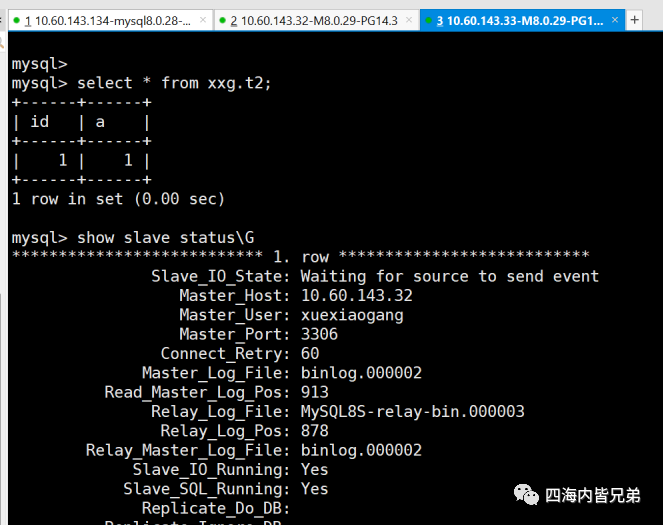The height and width of the screenshot is (525, 663).
Task: Select the active 10.60.143.33-M8.0.29-PG1... tab
Action: pyautogui.click(x=522, y=20)
